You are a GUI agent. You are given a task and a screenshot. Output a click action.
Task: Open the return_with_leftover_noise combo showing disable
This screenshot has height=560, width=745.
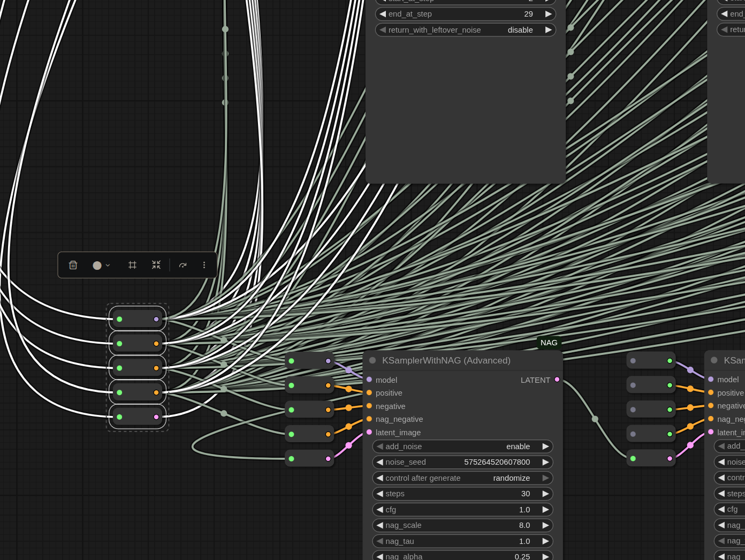[x=466, y=30]
